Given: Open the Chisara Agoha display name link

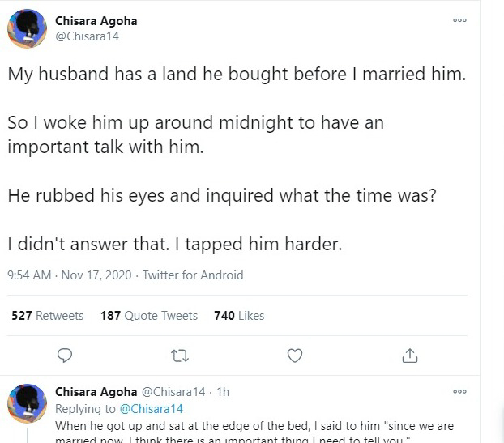Looking at the screenshot, I should point(94,19).
